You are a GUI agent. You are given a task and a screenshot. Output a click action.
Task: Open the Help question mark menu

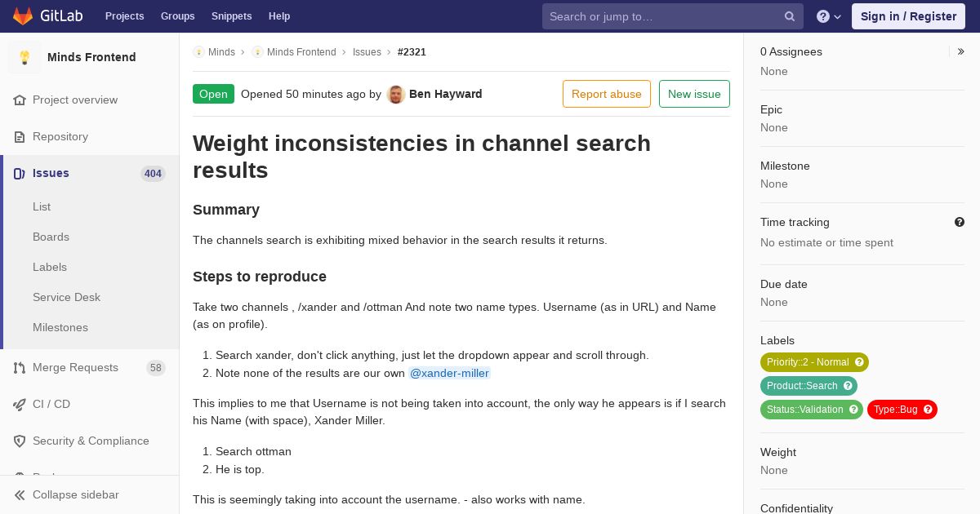tap(829, 16)
